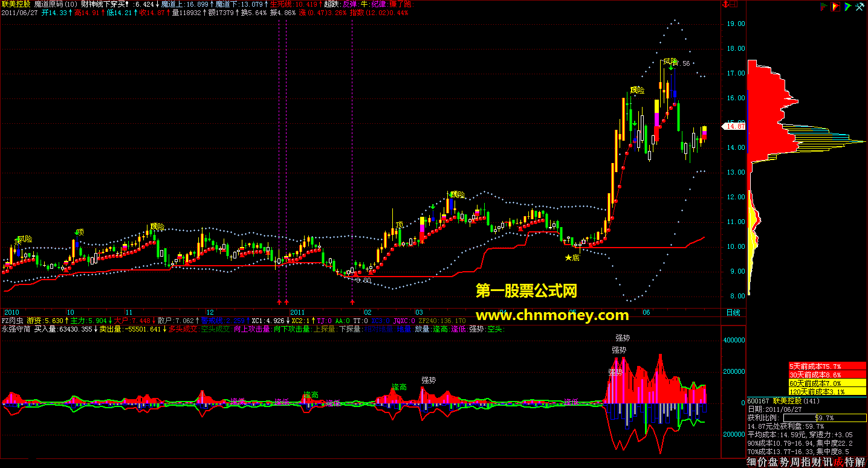This screenshot has height=468, width=868.
Task: Click the FZ肉虫 indicator label
Action: tap(12, 320)
